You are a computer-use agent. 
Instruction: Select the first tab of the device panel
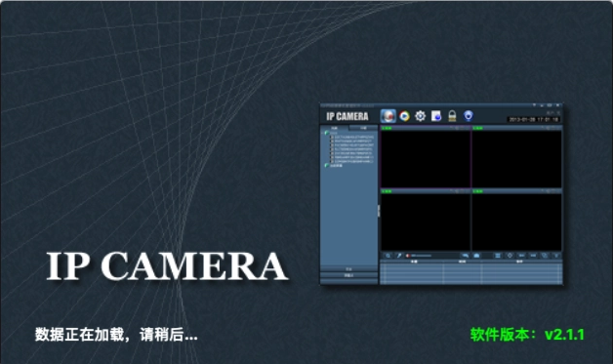pos(334,128)
